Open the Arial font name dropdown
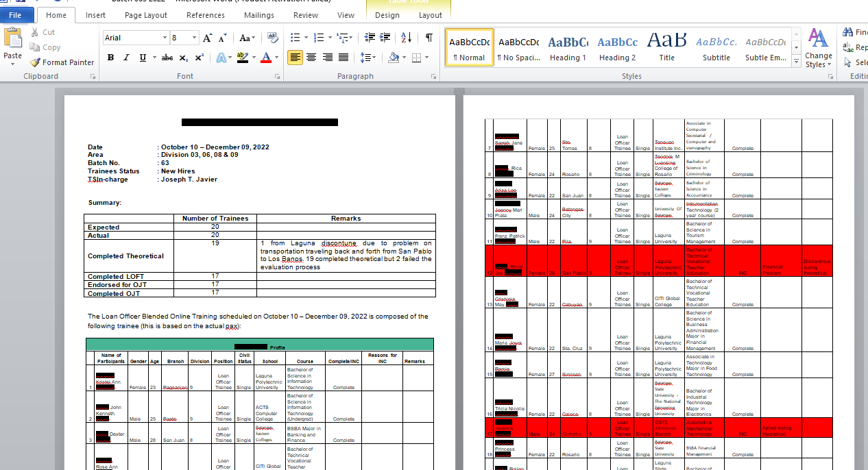868x470 pixels. (x=165, y=38)
